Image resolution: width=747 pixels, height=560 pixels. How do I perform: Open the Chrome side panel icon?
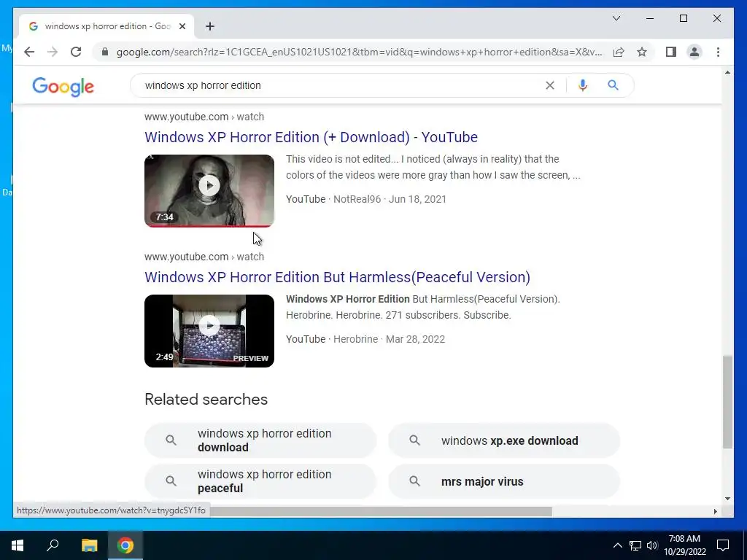click(x=671, y=52)
